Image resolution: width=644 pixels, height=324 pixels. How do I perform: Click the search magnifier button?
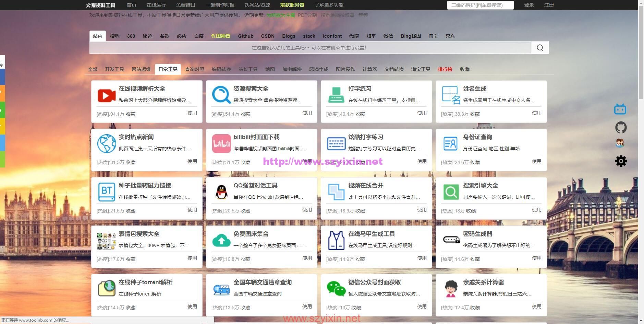[x=540, y=48]
